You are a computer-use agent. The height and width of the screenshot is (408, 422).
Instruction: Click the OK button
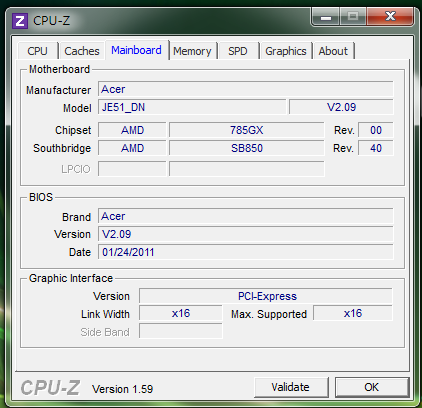point(372,387)
